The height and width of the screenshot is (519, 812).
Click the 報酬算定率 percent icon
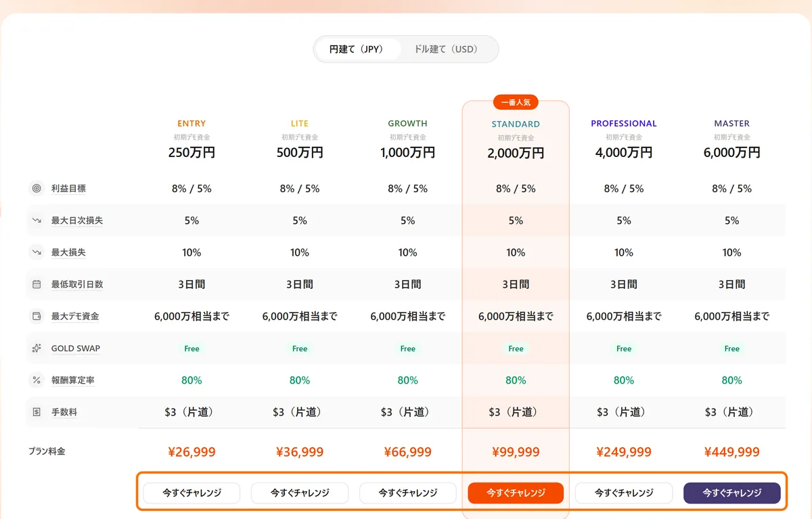click(x=37, y=380)
